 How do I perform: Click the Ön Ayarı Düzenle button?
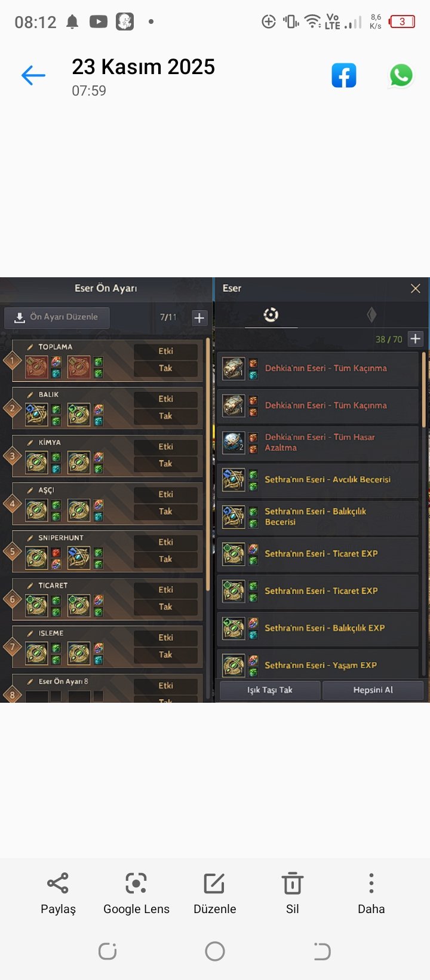(57, 317)
